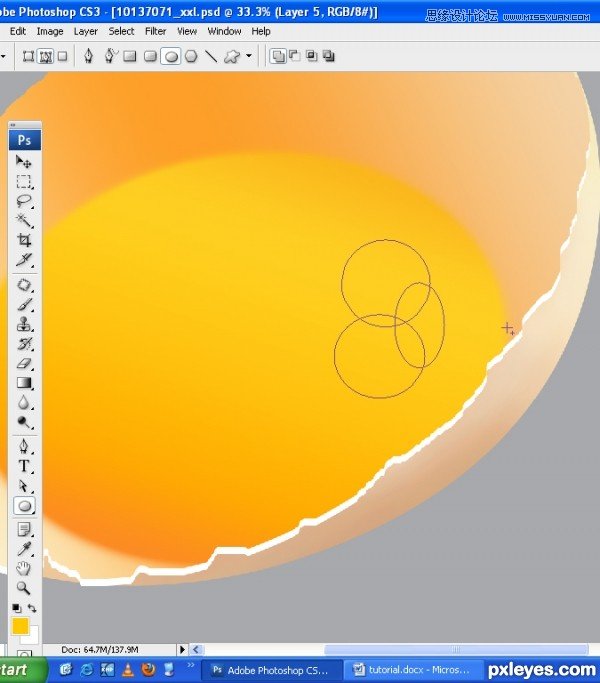The image size is (600, 683).
Task: Choose Line shape in options bar
Action: pos(211,56)
